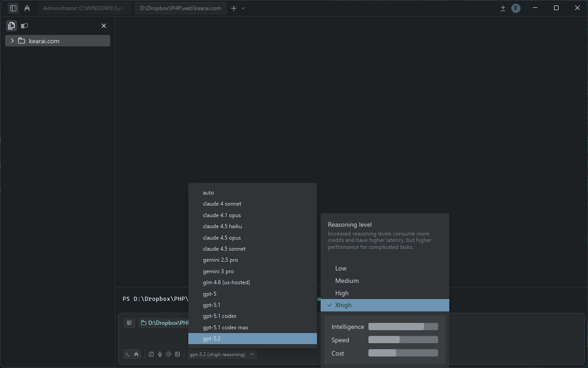This screenshot has width=588, height=368.
Task: Click the D:\Dropbox working directory chip
Action: [164, 323]
